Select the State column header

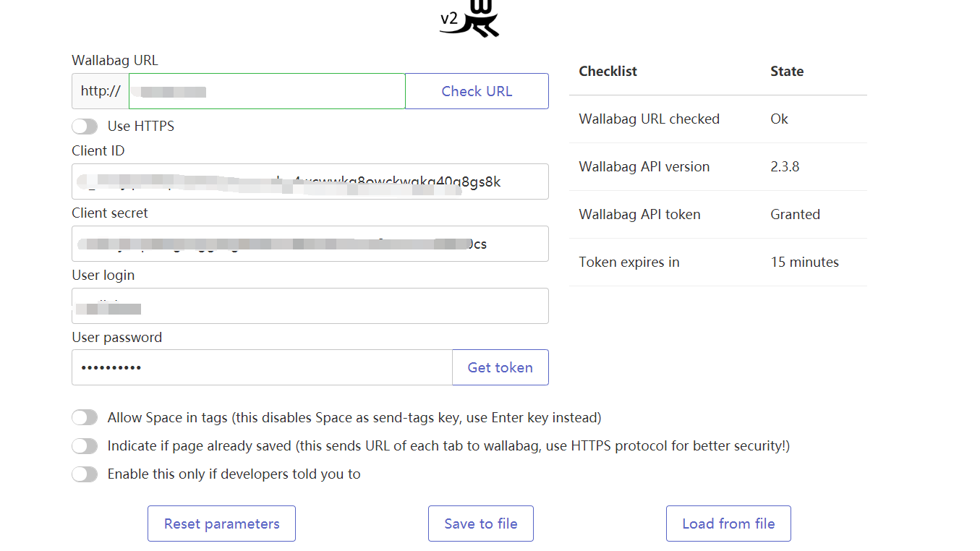point(787,71)
